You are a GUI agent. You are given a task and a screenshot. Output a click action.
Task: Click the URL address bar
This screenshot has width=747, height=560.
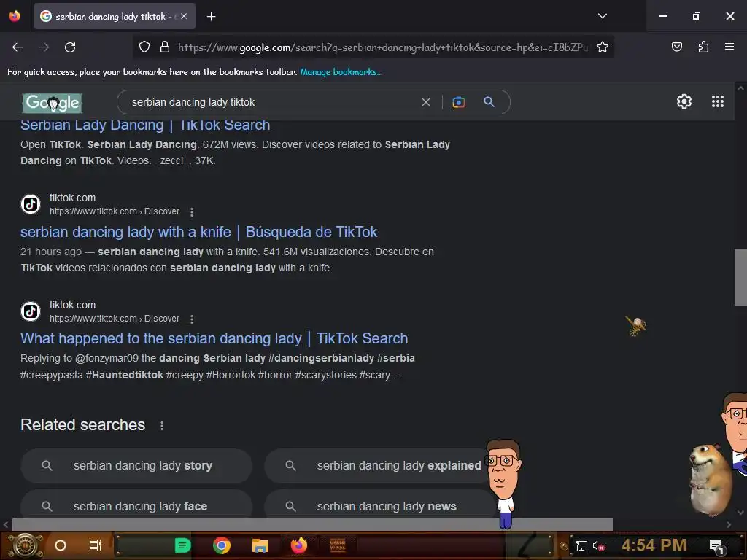(x=382, y=47)
